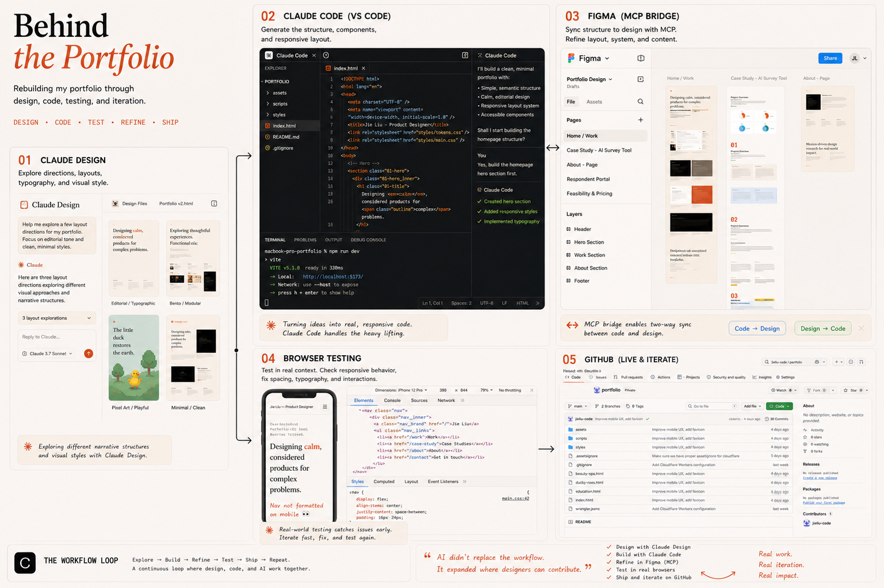
Task: Switch to the PROBLEMS tab in VS Code
Action: pos(305,240)
